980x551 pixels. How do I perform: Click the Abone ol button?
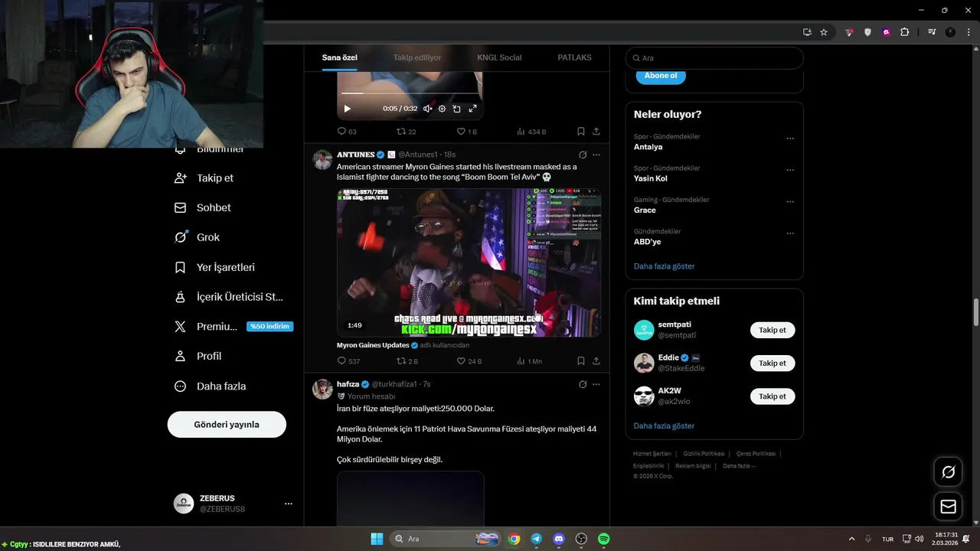coord(661,76)
